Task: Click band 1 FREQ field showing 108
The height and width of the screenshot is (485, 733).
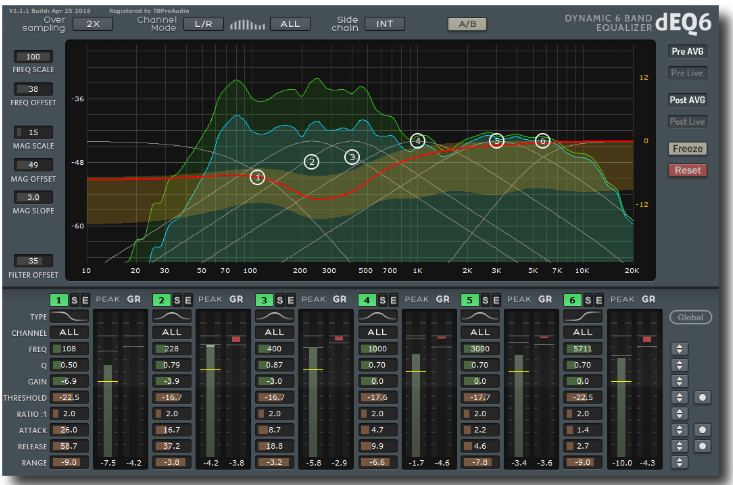Action: [70, 349]
